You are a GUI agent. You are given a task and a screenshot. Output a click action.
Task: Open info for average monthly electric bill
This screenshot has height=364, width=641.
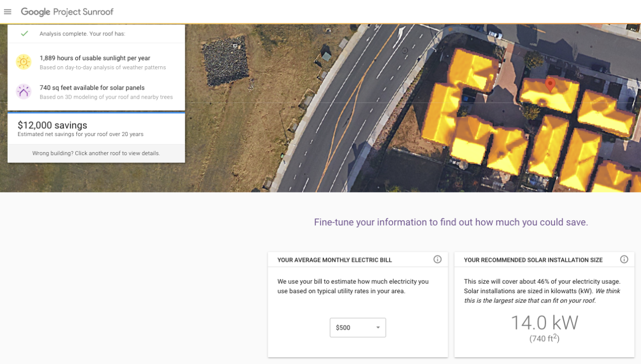(x=438, y=259)
